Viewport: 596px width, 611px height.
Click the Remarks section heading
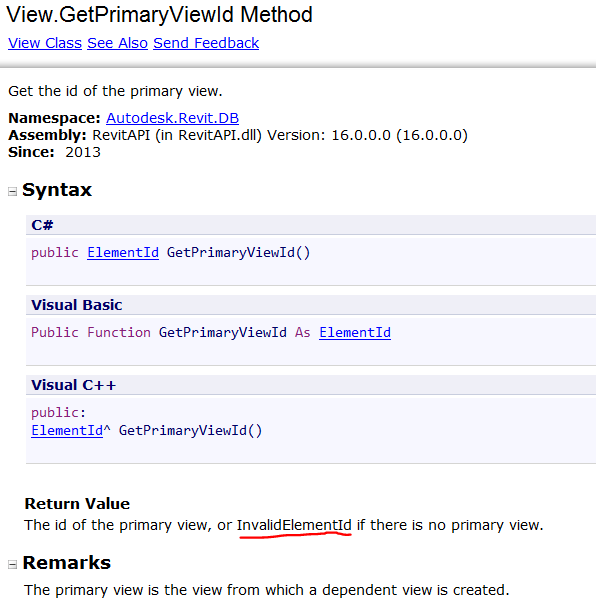67,563
